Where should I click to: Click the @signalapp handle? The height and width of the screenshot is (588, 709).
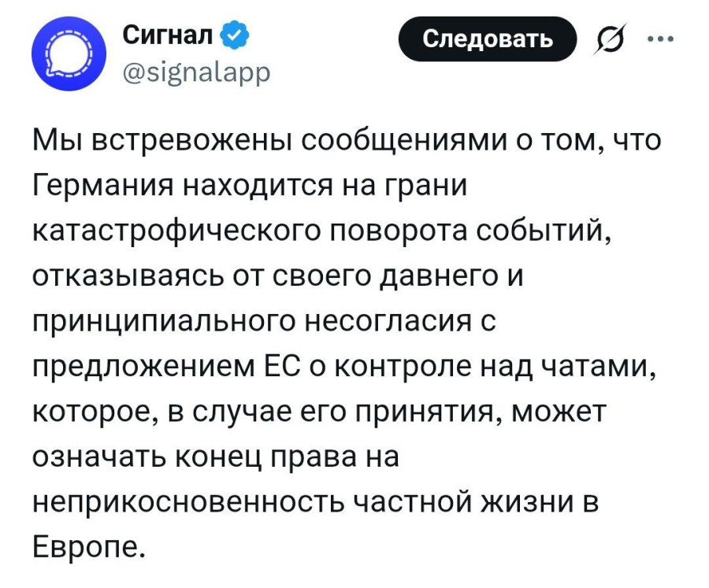[197, 72]
